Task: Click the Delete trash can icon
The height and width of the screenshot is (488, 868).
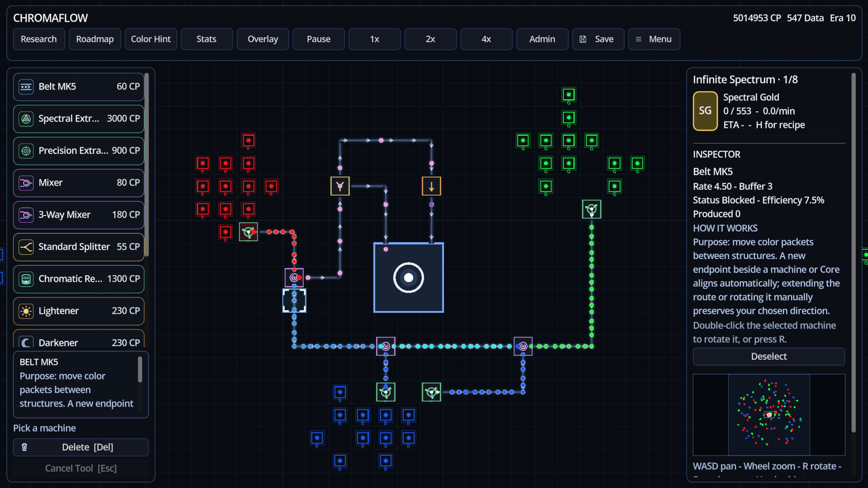Action: [24, 447]
